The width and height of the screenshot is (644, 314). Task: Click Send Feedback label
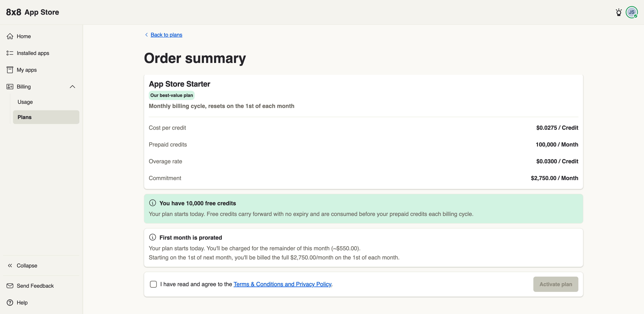pos(35,286)
